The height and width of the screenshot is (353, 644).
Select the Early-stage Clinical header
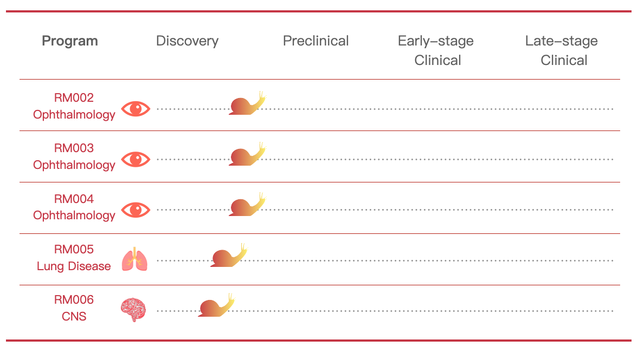coord(436,50)
